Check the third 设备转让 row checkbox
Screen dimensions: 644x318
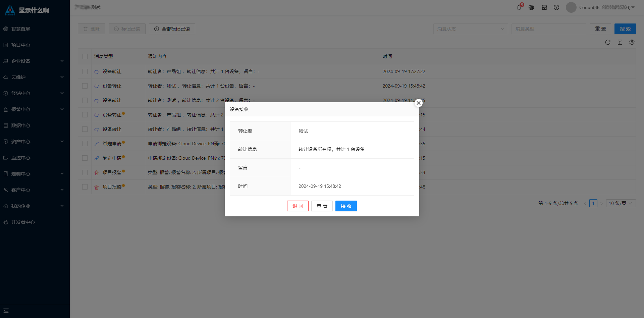click(x=85, y=100)
